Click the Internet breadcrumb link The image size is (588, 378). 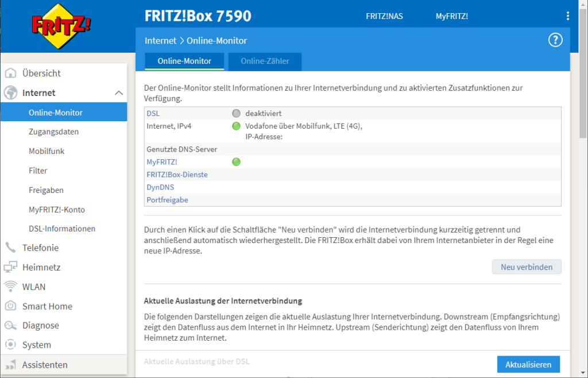(x=161, y=40)
